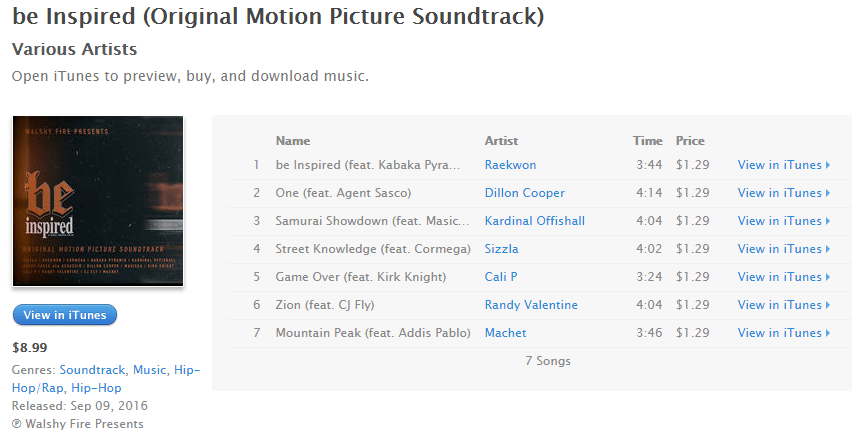This screenshot has width=852, height=444.
Task: Open the Raekwon artist link
Action: (x=510, y=165)
